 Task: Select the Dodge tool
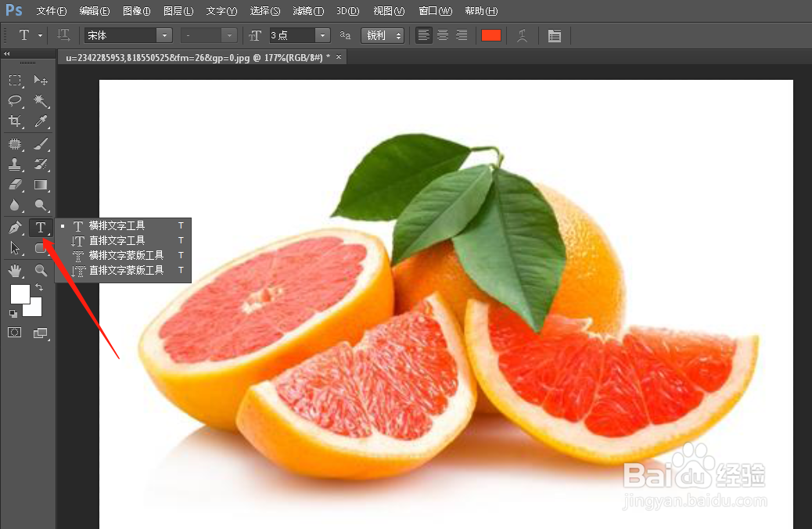[x=41, y=206]
